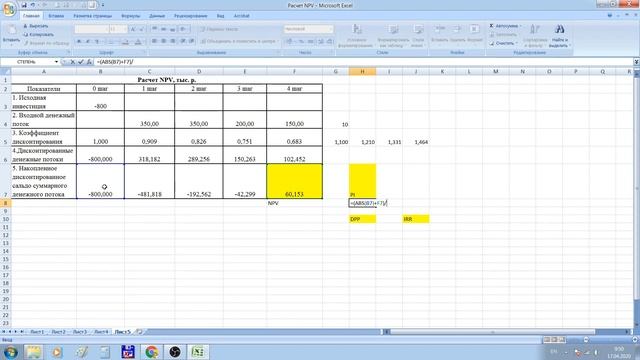
Task: Open Insert Function (fx) dialog
Action: (x=89, y=62)
